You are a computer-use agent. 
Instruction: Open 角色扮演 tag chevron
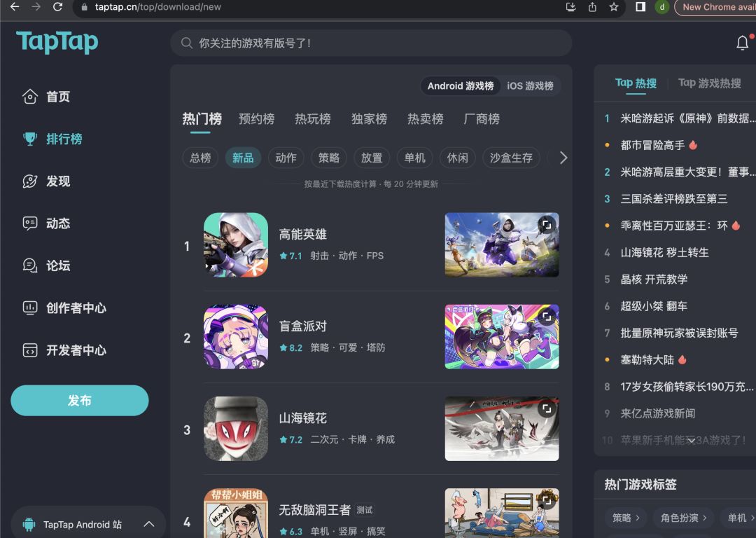704,518
